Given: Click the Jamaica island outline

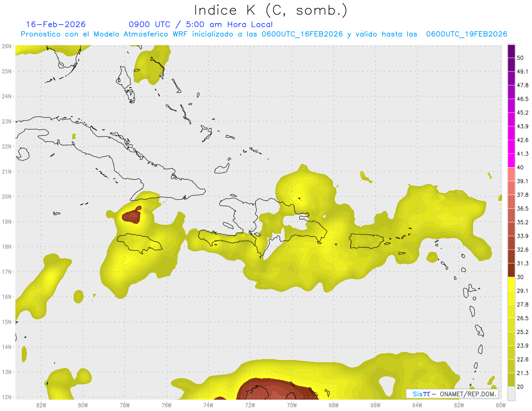Looking at the screenshot, I should click(x=140, y=243).
